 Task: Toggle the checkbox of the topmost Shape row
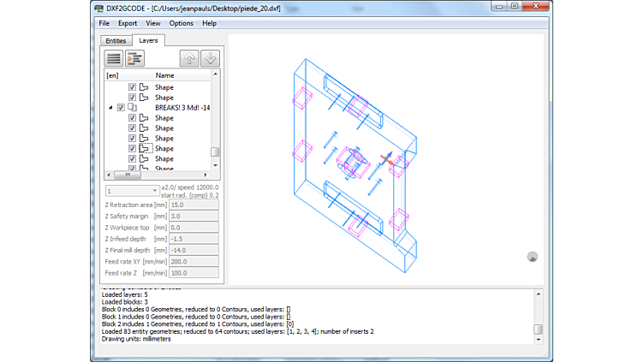pos(132,87)
